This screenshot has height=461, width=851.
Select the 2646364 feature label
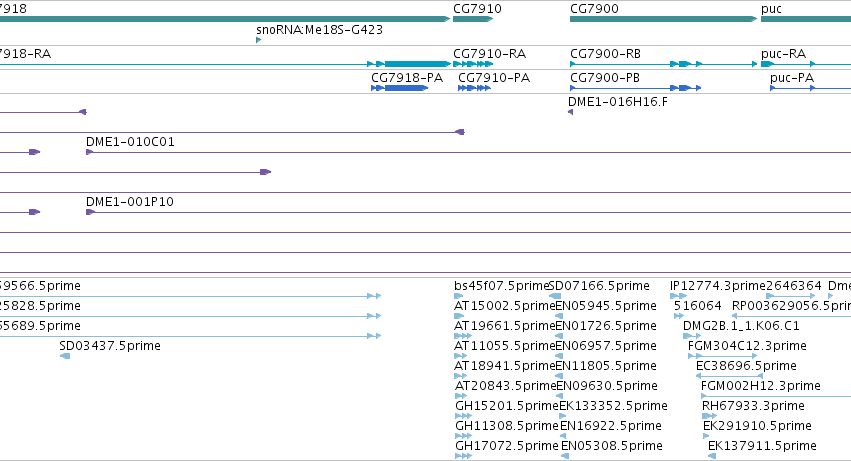[x=793, y=286]
